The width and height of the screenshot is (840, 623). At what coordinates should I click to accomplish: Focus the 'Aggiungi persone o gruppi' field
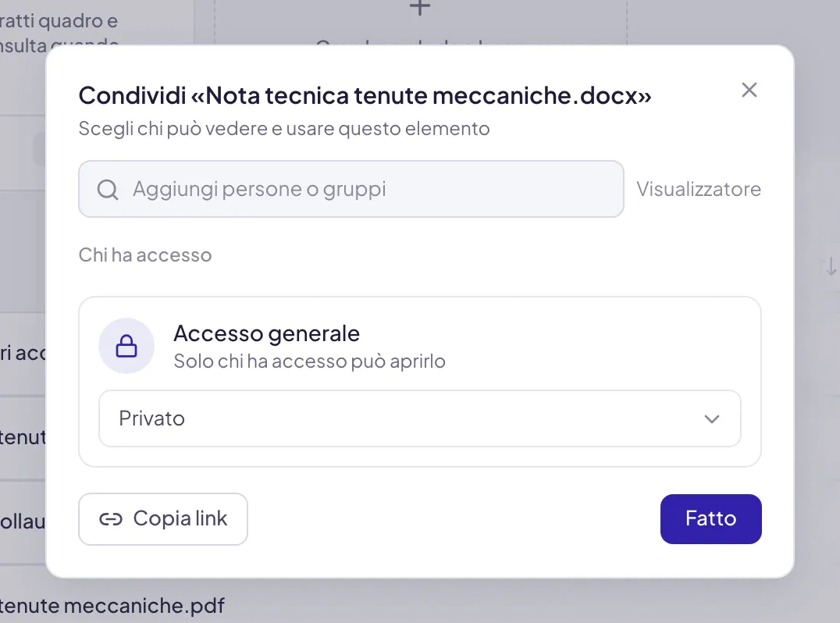pos(351,189)
